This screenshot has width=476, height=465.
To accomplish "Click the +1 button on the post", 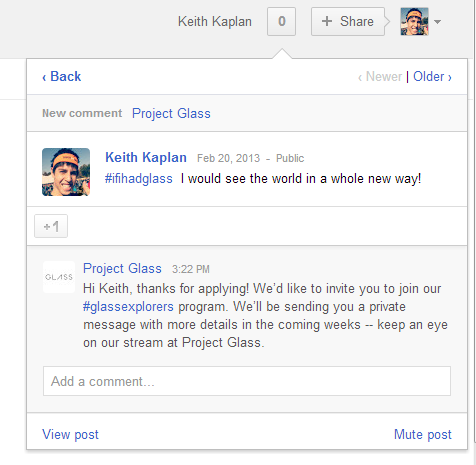I will click(x=51, y=226).
